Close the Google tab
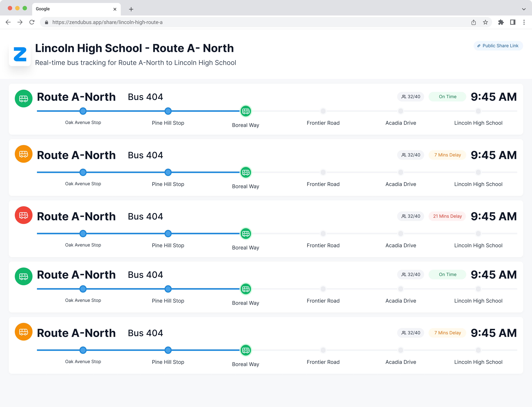This screenshot has width=532, height=407. tap(115, 9)
